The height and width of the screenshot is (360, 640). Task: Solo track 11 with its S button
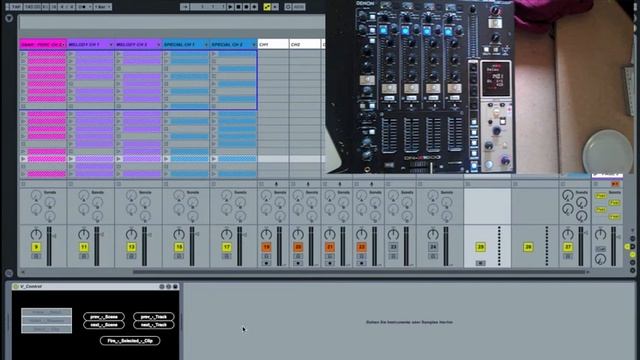(x=84, y=256)
